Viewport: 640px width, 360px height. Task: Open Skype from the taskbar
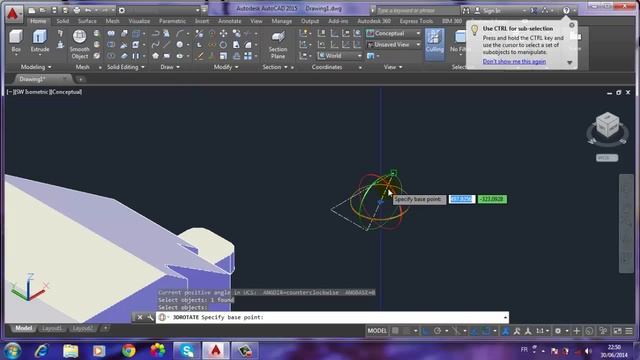(187, 351)
